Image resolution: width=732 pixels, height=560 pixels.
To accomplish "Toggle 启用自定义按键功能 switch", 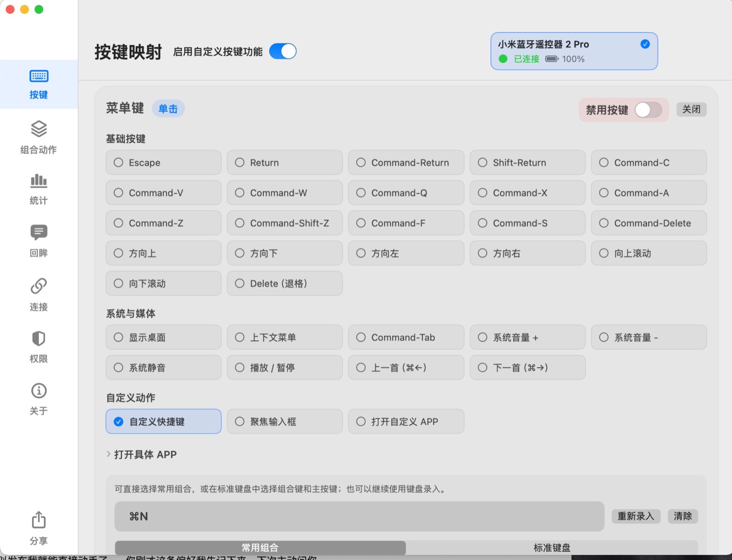I will [x=283, y=51].
